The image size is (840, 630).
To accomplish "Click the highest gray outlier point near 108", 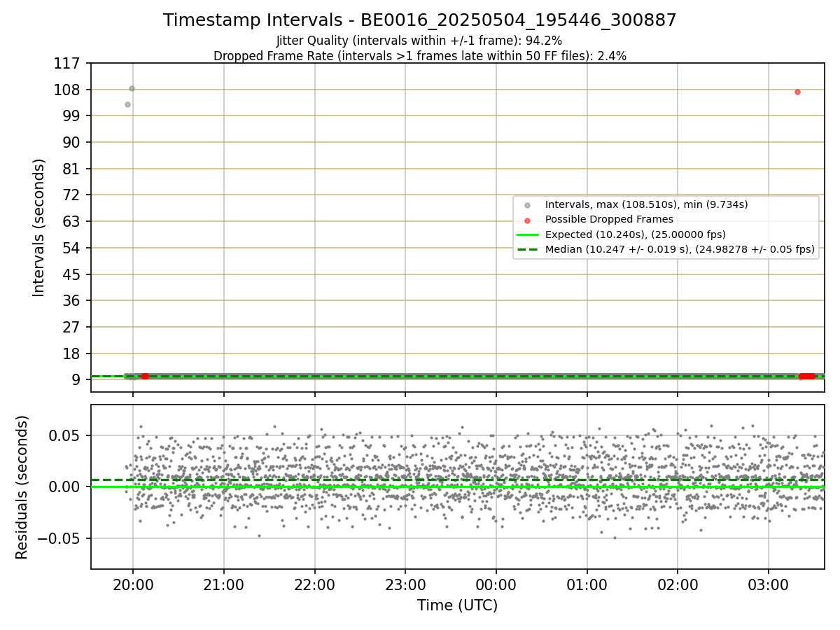I will 132,89.
